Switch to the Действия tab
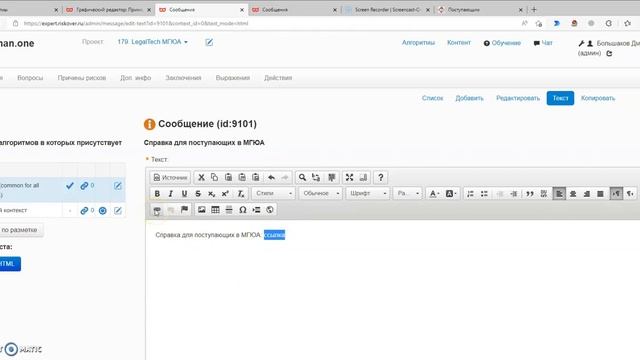 [278, 78]
